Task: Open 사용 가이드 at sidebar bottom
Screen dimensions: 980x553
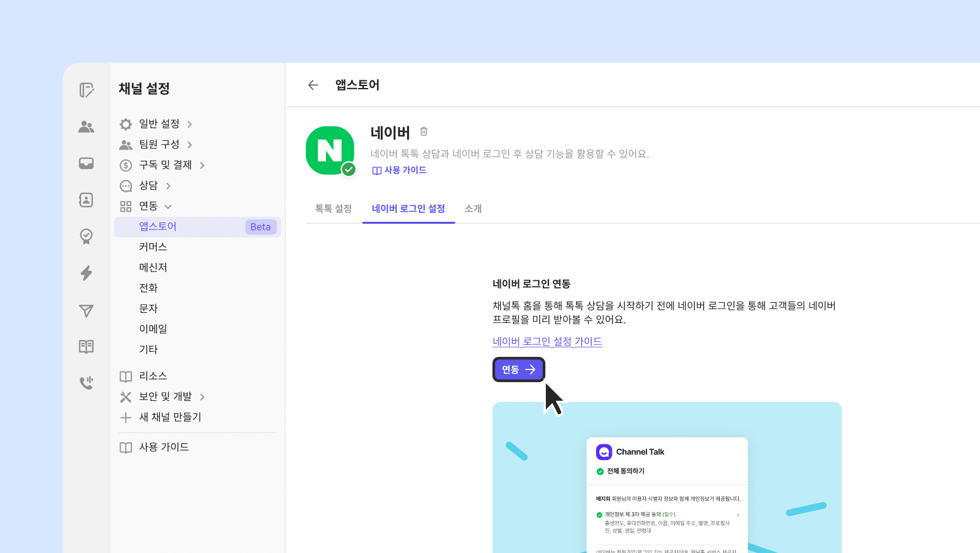Action: coord(164,447)
